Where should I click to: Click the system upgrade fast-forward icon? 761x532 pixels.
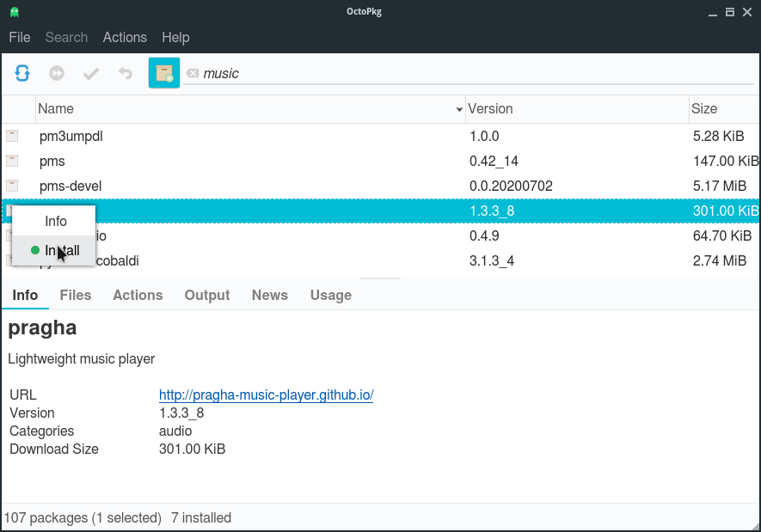[57, 73]
